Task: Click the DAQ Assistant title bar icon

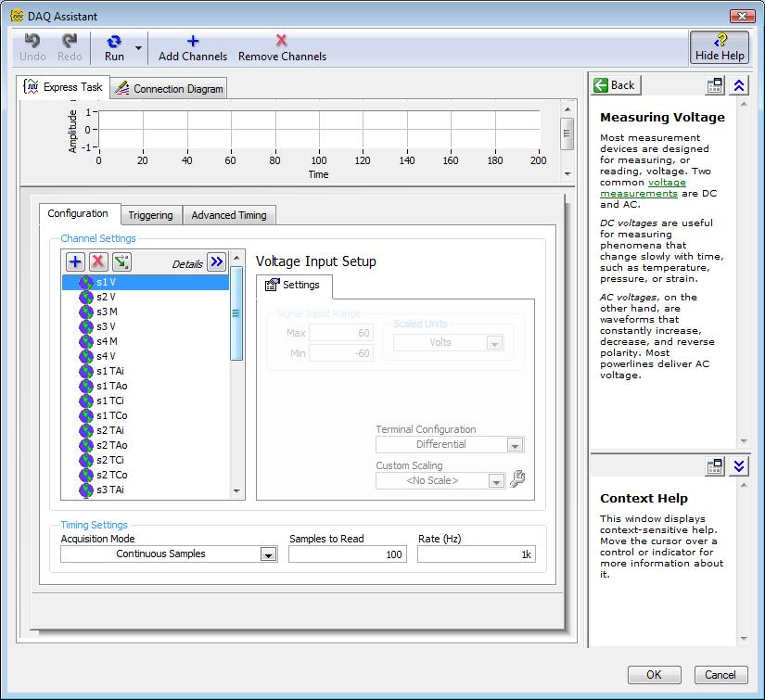Action: 17,16
